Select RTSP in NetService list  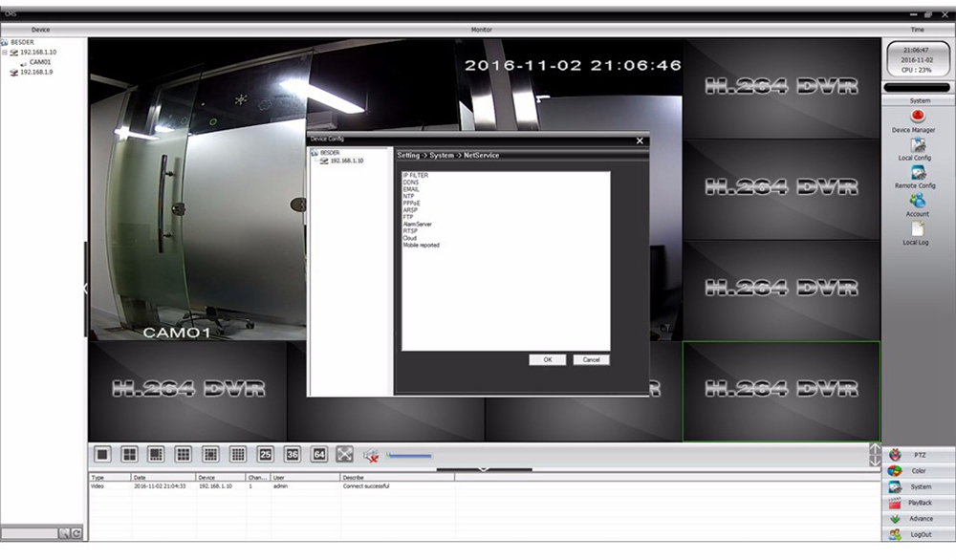coord(410,231)
